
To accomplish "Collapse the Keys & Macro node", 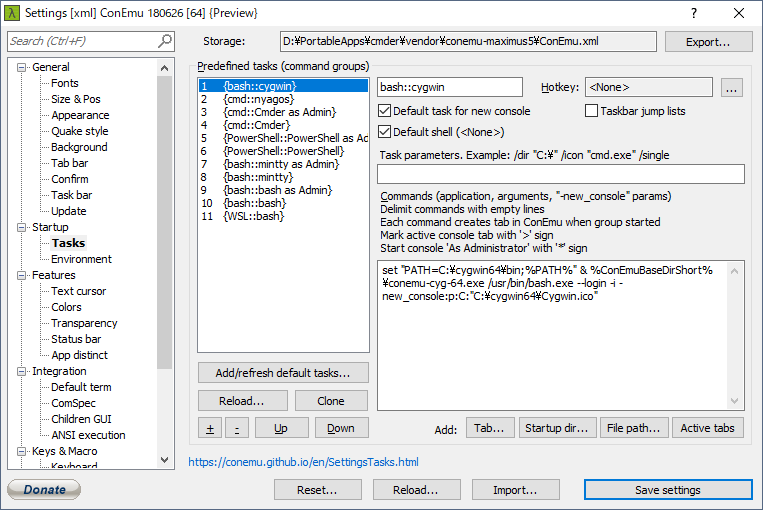I will pos(21,452).
